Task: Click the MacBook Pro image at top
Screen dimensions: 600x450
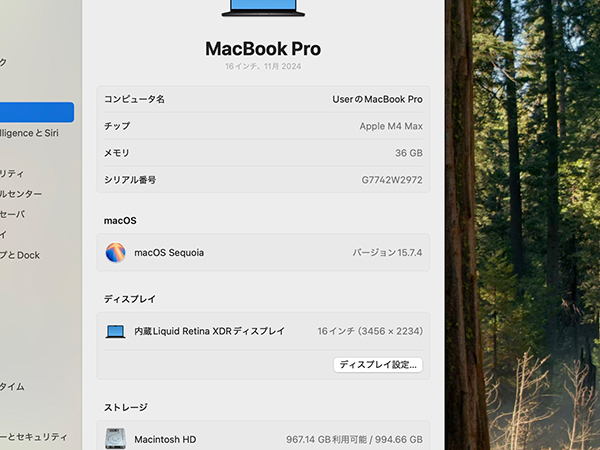Action: 263,8
